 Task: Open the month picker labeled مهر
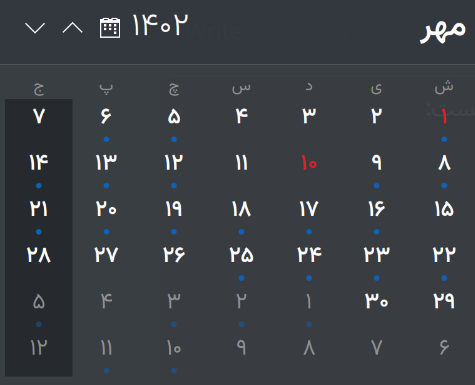(x=443, y=31)
